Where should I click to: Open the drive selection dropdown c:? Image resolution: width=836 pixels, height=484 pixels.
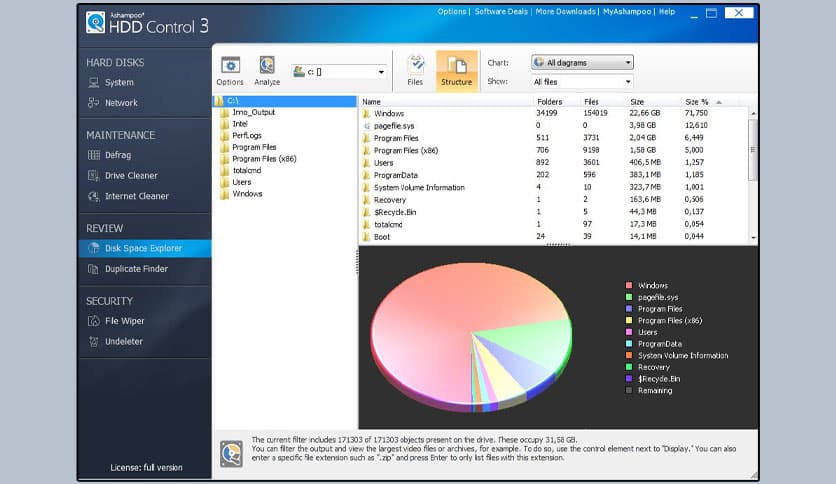[x=339, y=71]
